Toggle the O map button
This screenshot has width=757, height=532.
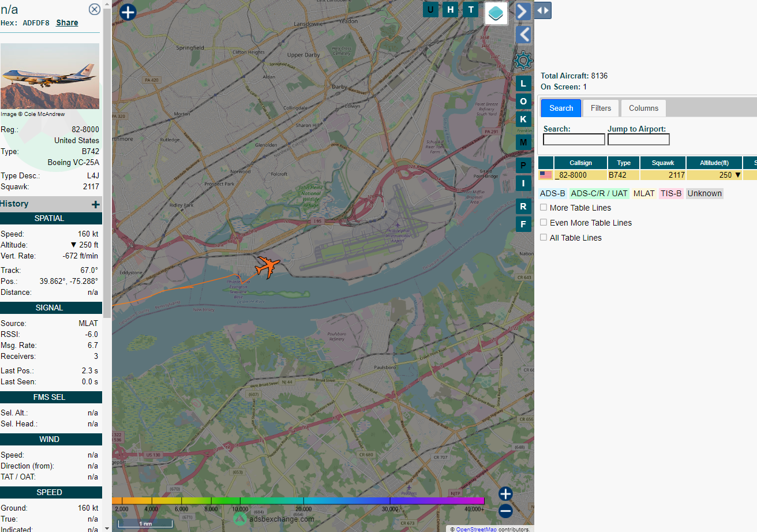[x=523, y=102]
